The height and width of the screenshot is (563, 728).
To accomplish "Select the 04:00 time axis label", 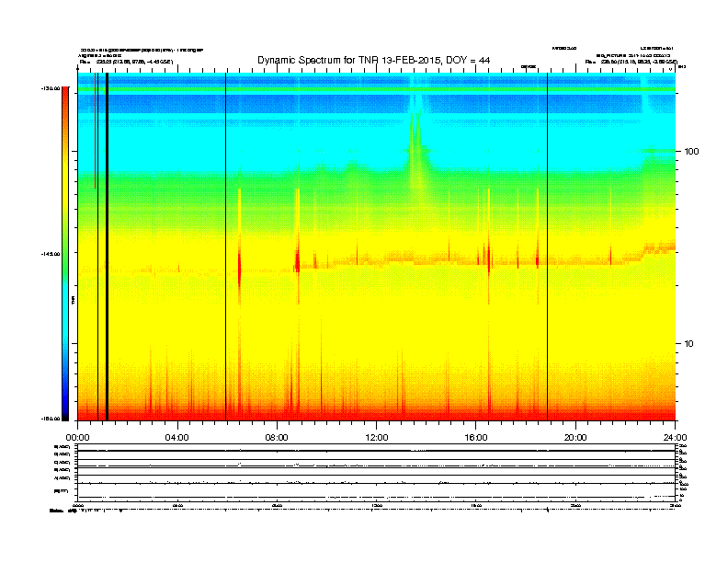I will point(177,438).
